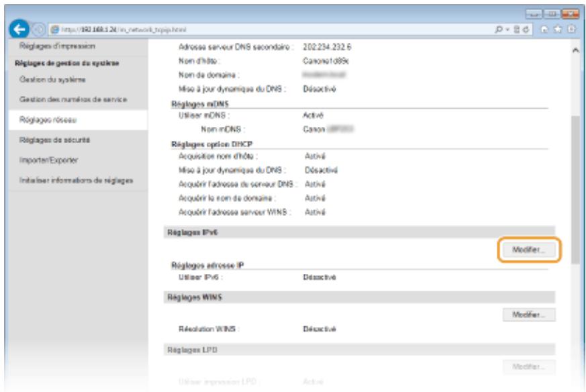Click the Résolution WINS label
586x392 pixels.
[209, 329]
